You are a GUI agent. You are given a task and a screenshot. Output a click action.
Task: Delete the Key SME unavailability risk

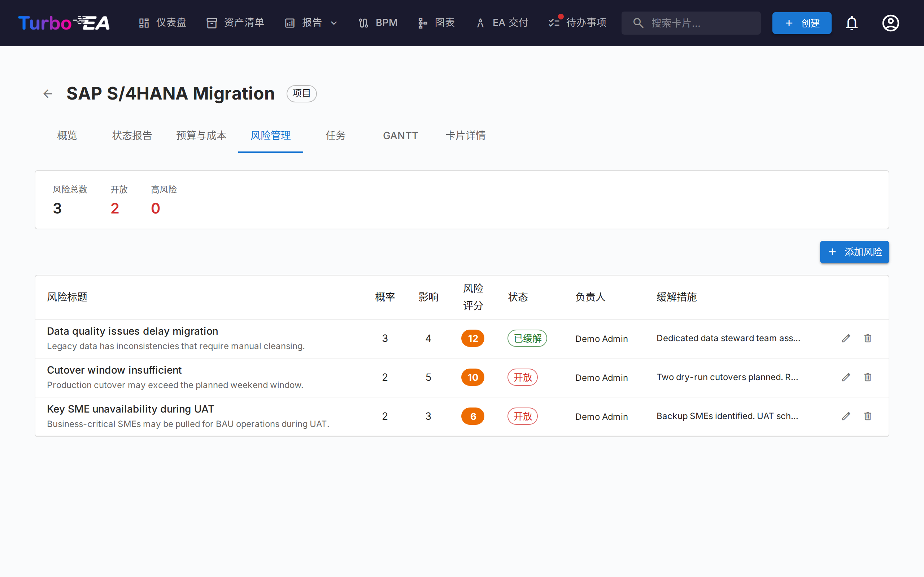867,416
